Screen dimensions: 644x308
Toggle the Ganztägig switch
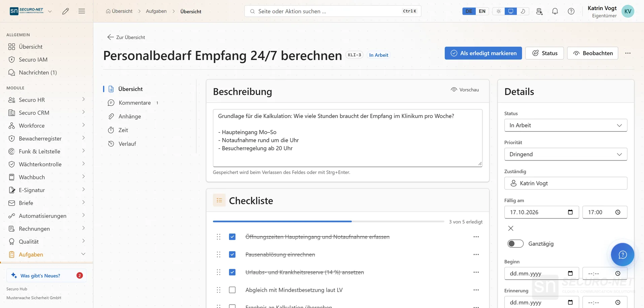pyautogui.click(x=516, y=244)
